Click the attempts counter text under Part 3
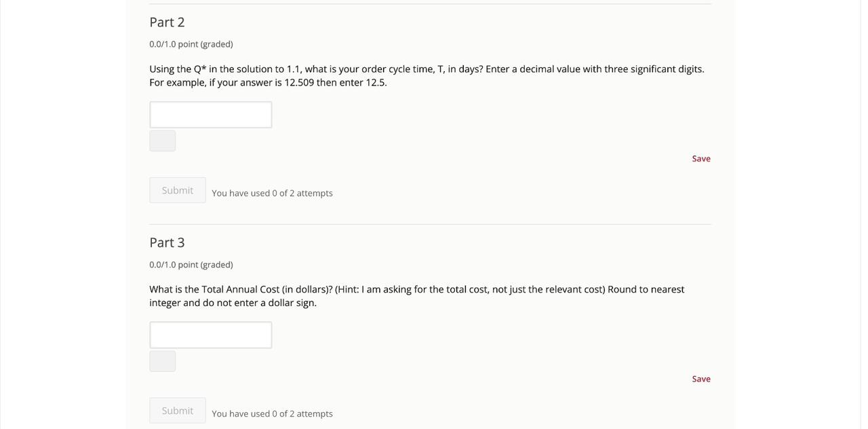This screenshot has height=429, width=868. pyautogui.click(x=272, y=412)
